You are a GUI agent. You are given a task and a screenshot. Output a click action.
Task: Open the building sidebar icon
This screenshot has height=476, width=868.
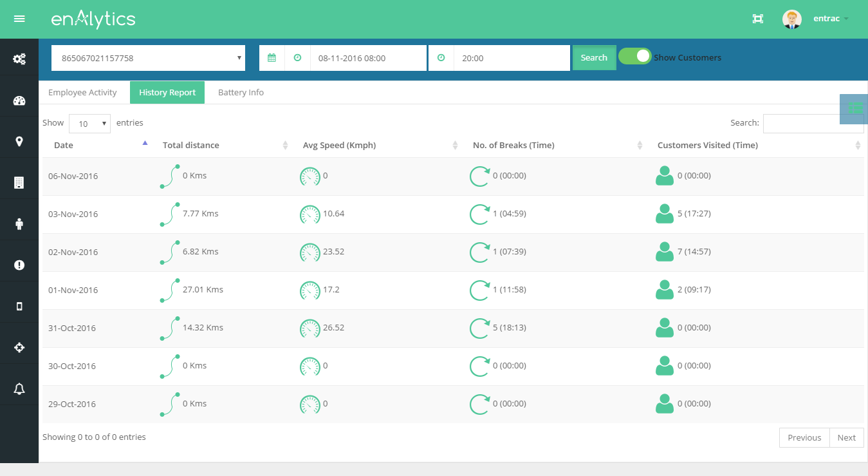point(19,183)
